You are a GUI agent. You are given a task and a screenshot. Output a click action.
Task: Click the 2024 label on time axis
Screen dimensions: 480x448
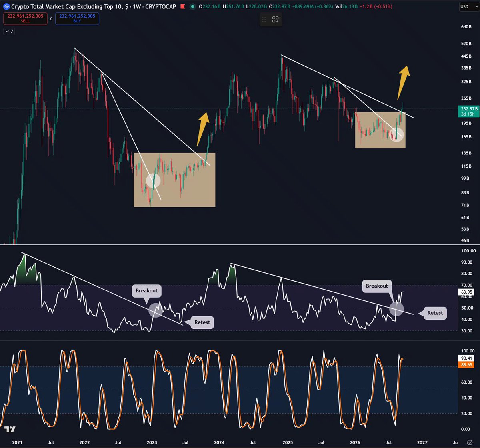coord(219,442)
